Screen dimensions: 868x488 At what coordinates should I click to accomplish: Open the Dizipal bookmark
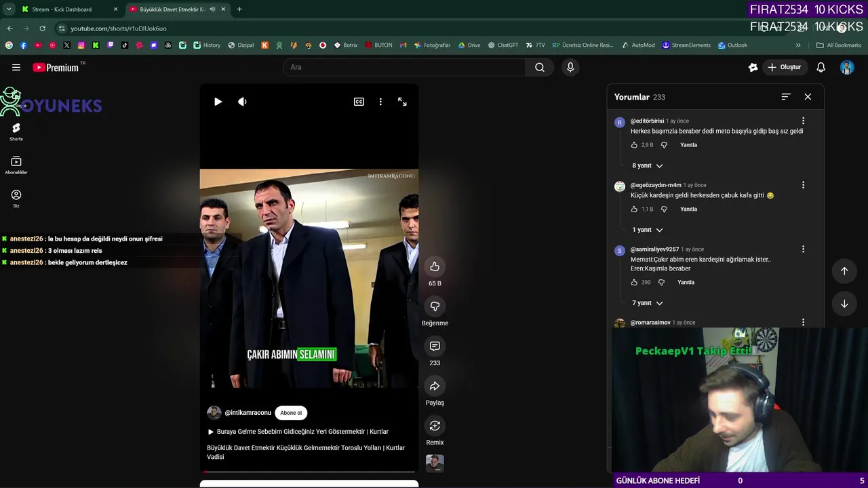tap(241, 45)
